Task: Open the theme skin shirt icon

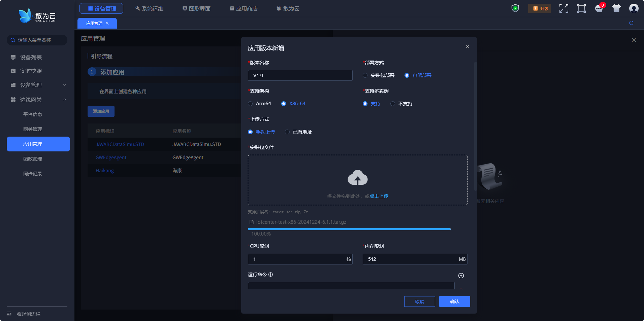Action: (616, 8)
